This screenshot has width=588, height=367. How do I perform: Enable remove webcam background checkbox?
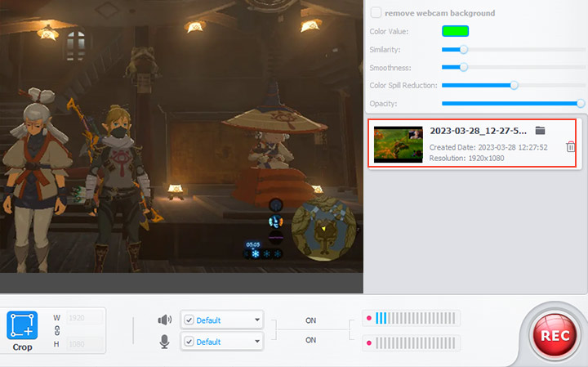[x=376, y=13]
